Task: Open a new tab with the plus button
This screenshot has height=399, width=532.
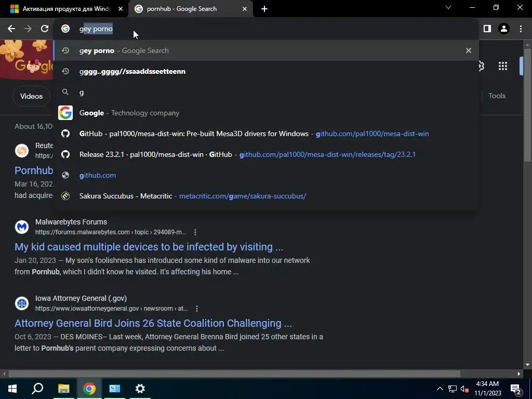Action: point(264,9)
